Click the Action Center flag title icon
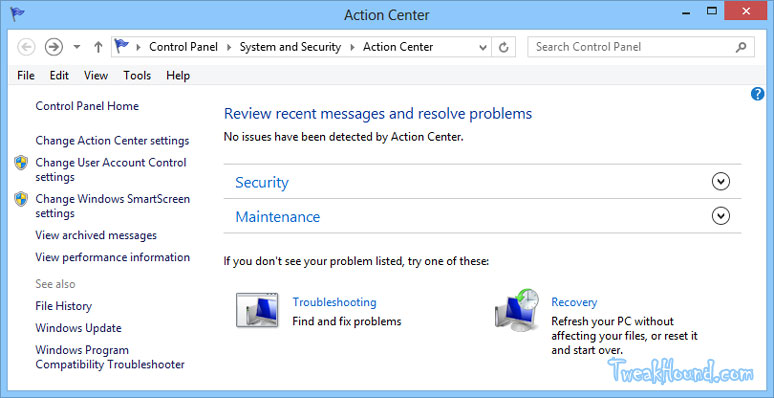This screenshot has height=398, width=774. [x=17, y=14]
